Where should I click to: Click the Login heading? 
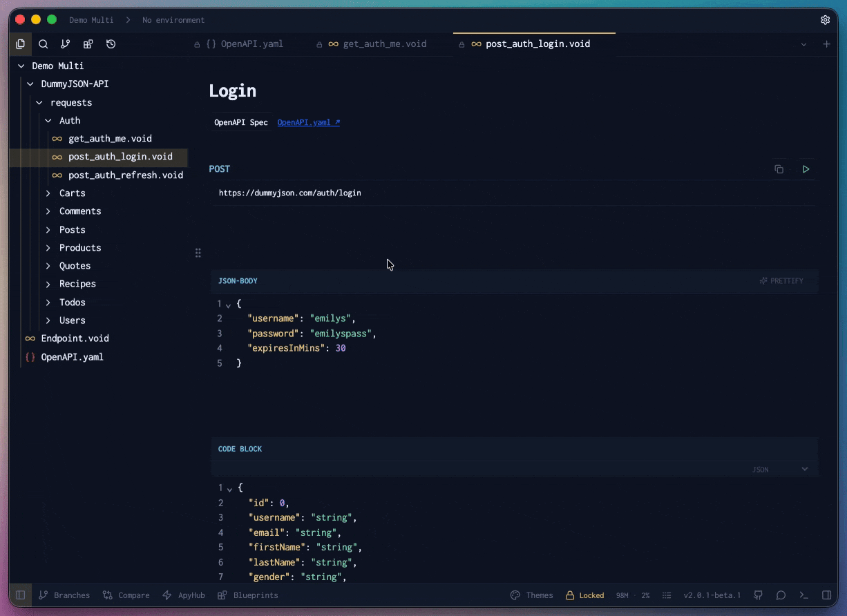pyautogui.click(x=233, y=90)
